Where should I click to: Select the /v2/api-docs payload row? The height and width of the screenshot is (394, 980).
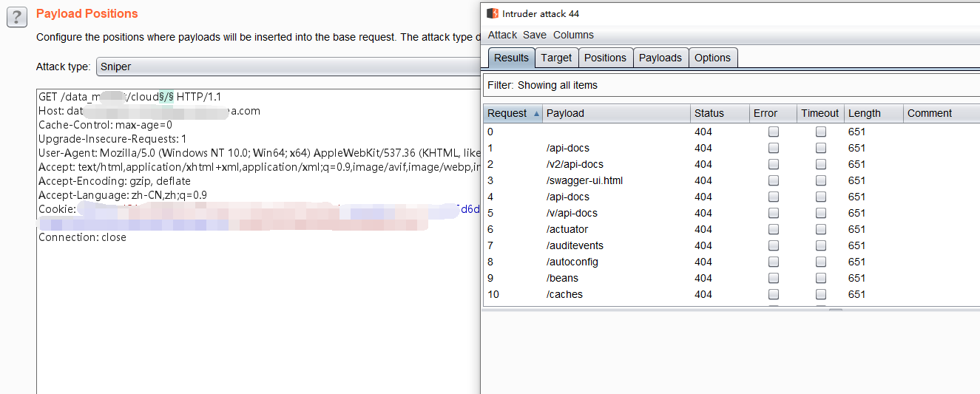coord(731,164)
